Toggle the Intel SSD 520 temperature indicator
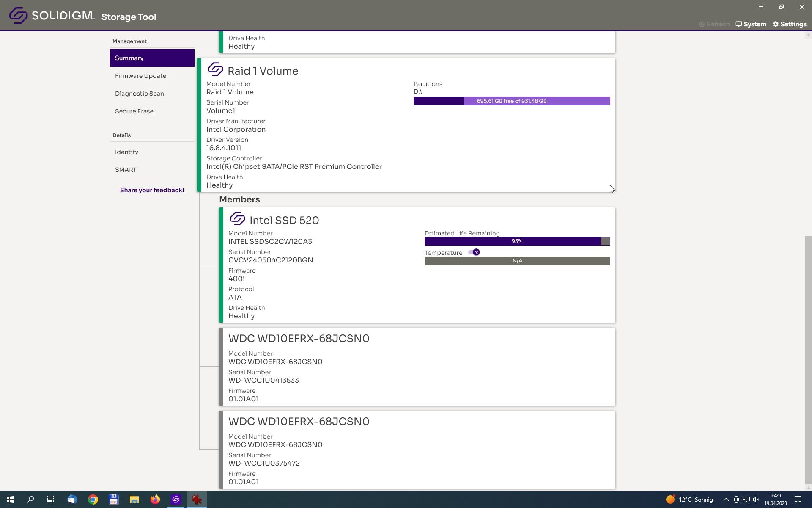Image resolution: width=812 pixels, height=508 pixels. coord(474,252)
